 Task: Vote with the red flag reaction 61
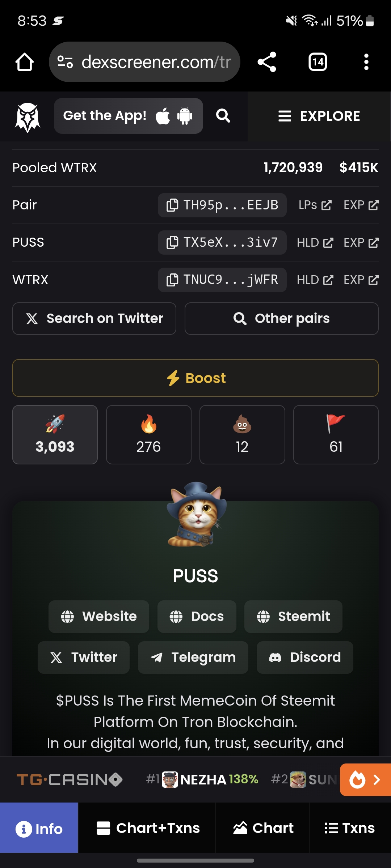point(336,435)
